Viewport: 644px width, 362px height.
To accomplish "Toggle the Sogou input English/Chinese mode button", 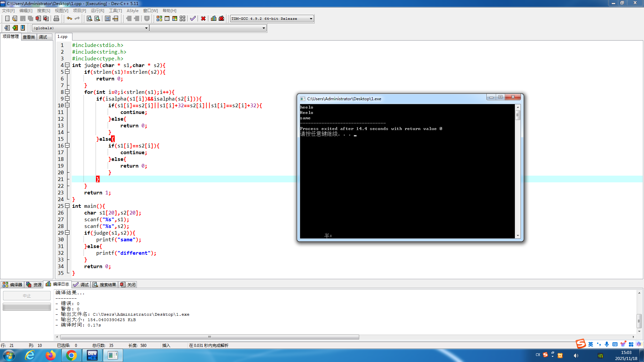I will (x=590, y=344).
